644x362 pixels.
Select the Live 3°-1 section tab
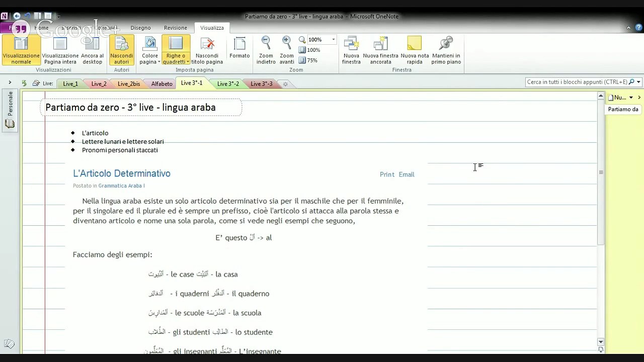(191, 83)
